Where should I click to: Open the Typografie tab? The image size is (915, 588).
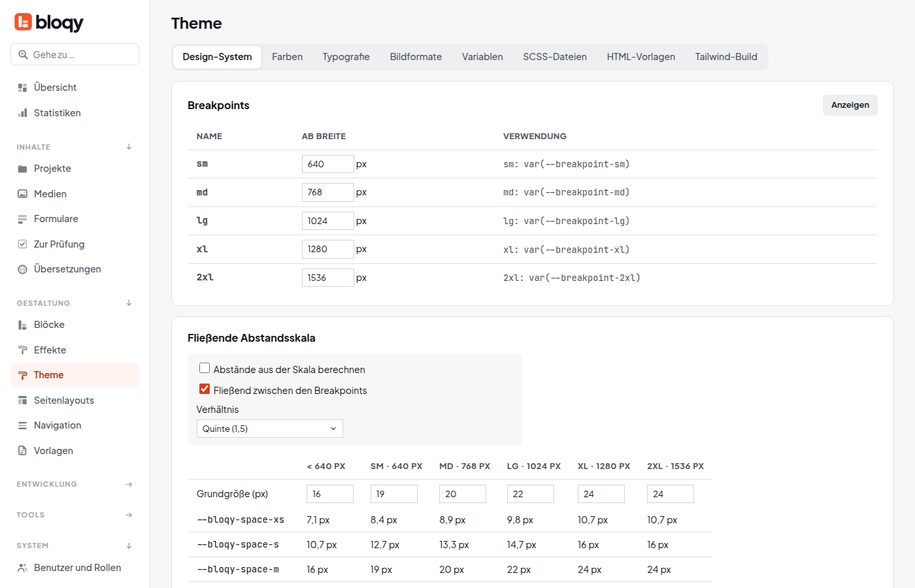point(346,57)
